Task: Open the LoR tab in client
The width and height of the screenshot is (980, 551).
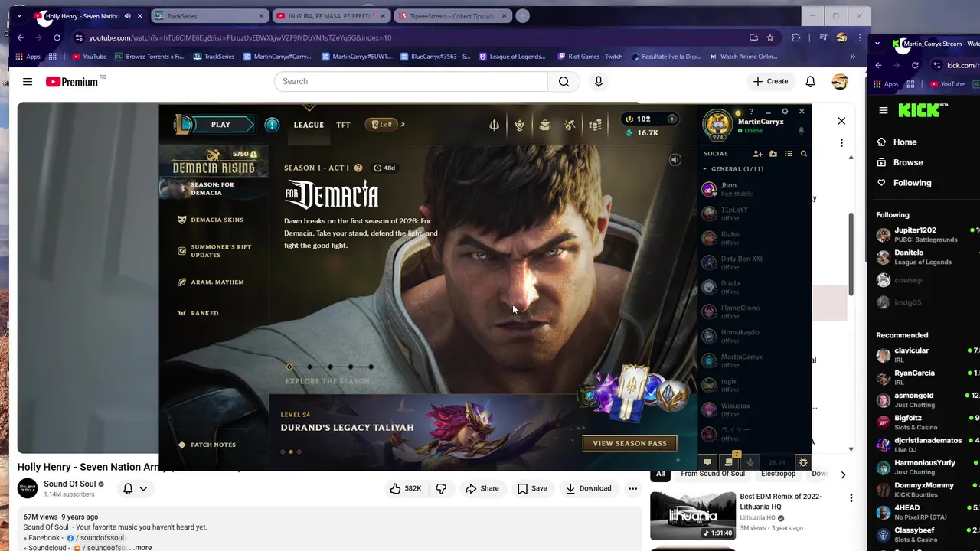Action: [382, 125]
